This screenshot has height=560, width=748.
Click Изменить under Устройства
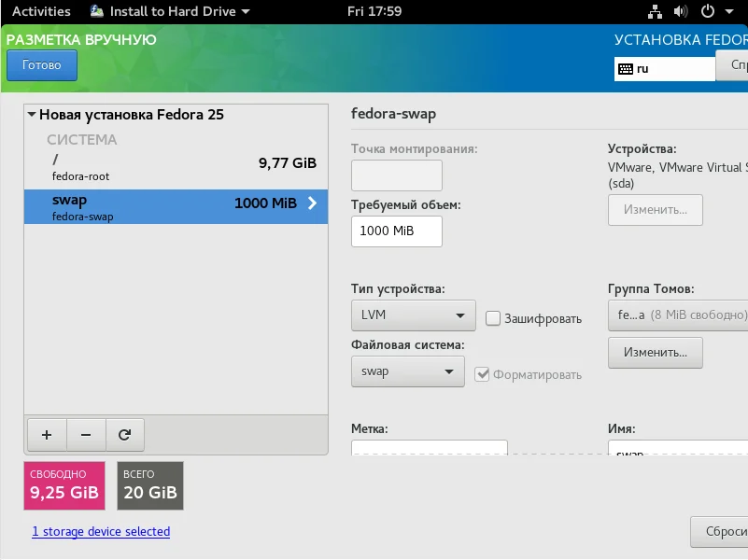pos(655,210)
